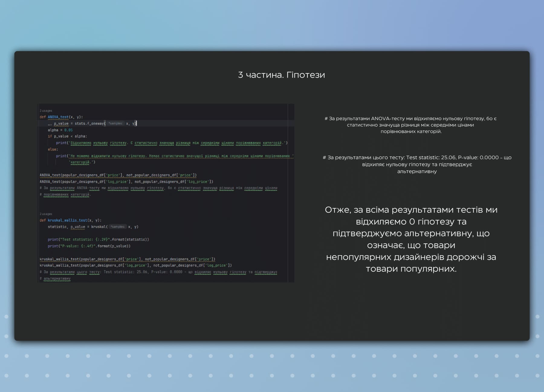Click the print line starting "Не можемо відхилити"
The height and width of the screenshot is (392, 544).
(x=175, y=156)
